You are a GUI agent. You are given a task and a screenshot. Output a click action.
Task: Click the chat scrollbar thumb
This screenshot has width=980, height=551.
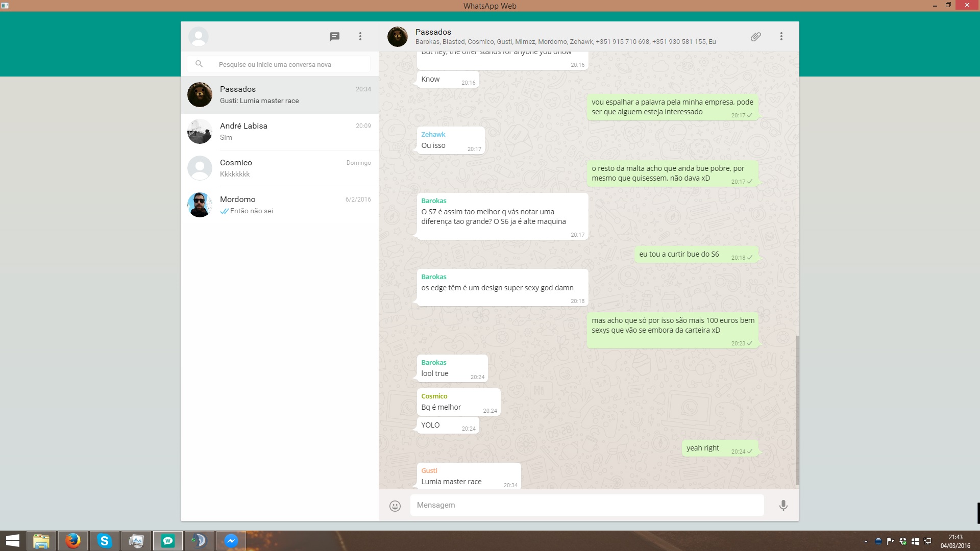[x=797, y=410]
